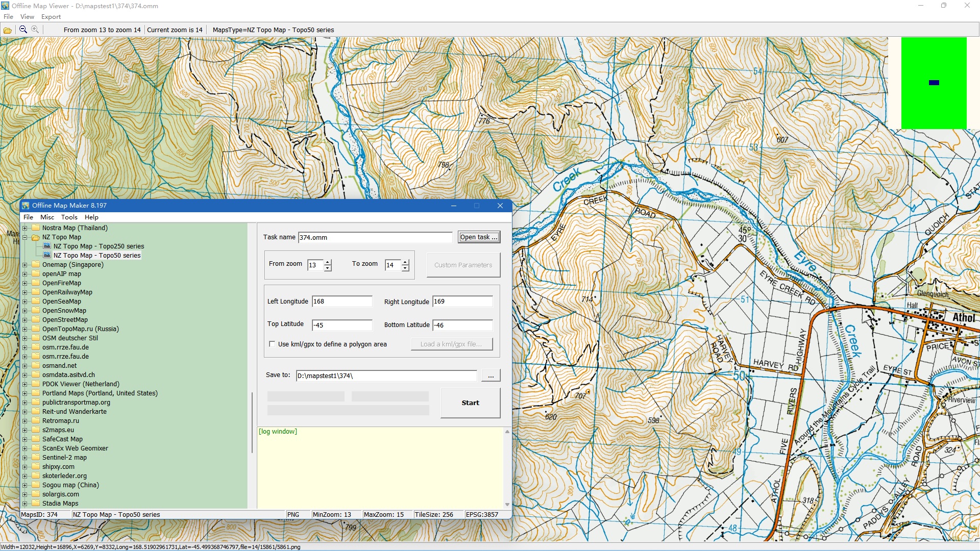Select the publictransportmap.org tree item
This screenshot has height=551, width=980.
pos(76,402)
